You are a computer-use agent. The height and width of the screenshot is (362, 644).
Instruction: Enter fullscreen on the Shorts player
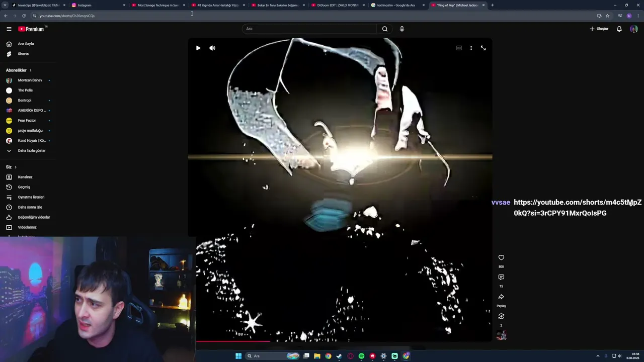click(x=483, y=48)
